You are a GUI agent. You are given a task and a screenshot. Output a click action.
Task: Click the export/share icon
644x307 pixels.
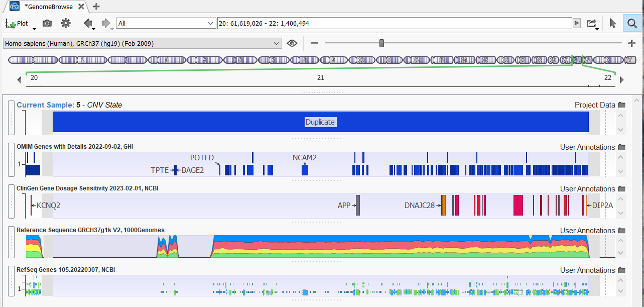point(591,23)
